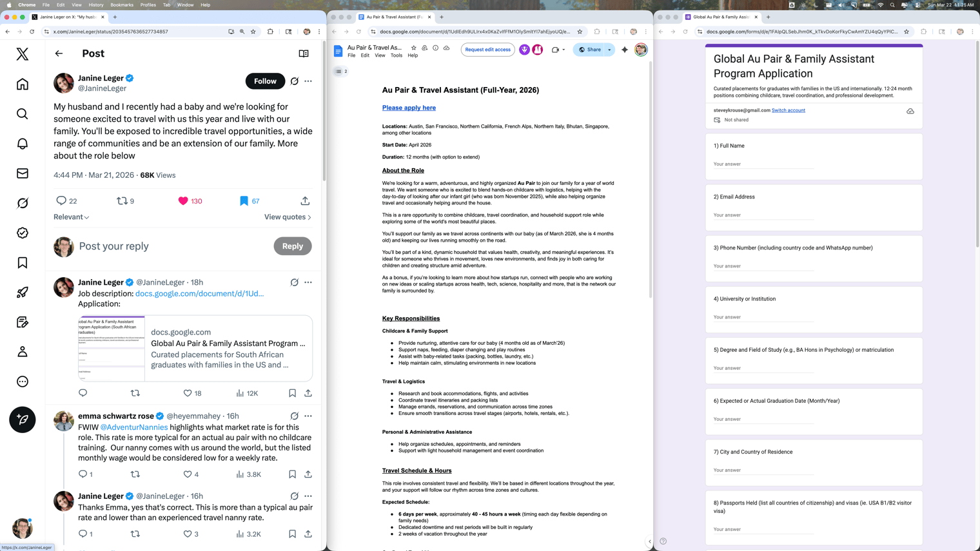Like emma schwartz rose's reply with 4 likes

point(188,474)
